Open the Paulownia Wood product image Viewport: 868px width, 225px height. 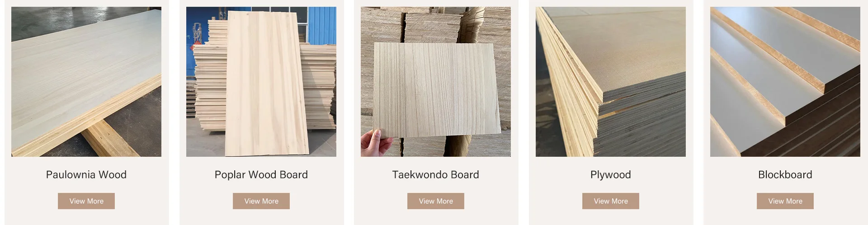(x=86, y=82)
